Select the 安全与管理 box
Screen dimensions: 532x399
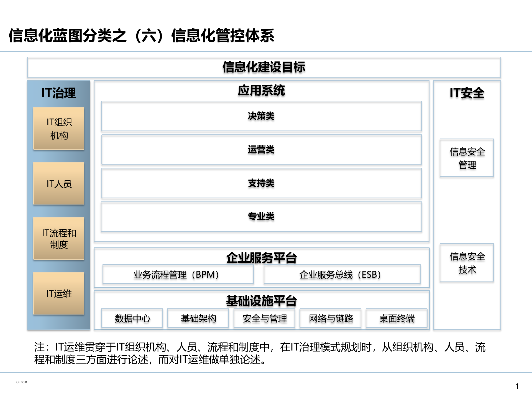(264, 319)
